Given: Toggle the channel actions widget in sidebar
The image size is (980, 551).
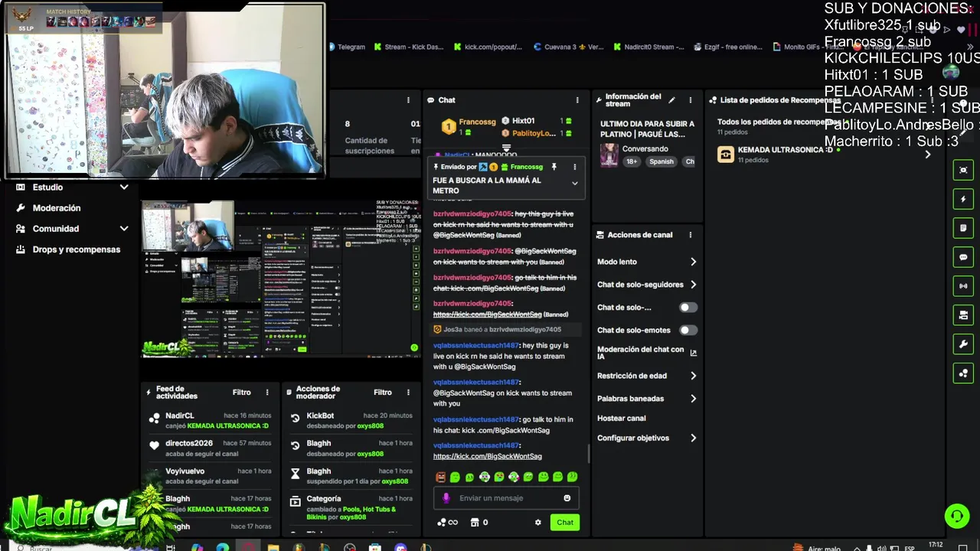Looking at the screenshot, I should (963, 315).
